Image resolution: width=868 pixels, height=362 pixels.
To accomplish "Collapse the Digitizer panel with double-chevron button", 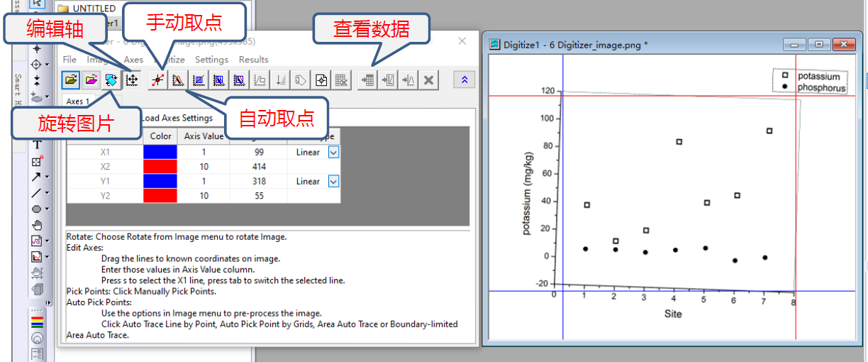I will tap(464, 80).
